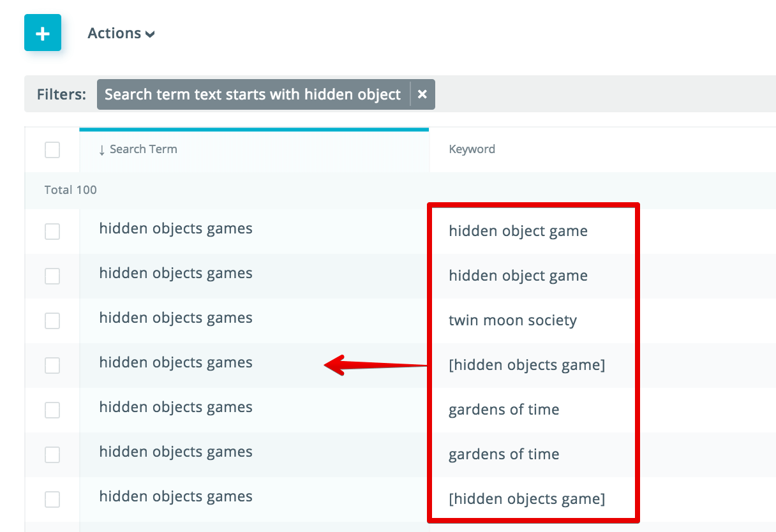Click the second 'gardens of time' keyword
The width and height of the screenshot is (776, 532).
tap(504, 454)
